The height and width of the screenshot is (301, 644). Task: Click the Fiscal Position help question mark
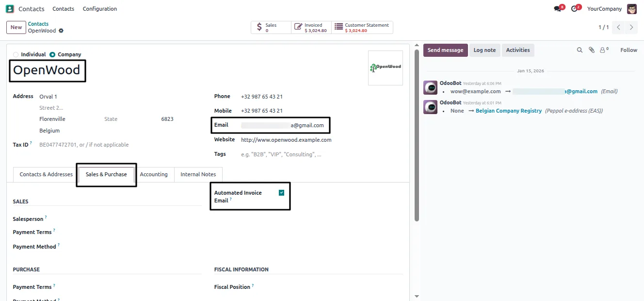click(253, 285)
